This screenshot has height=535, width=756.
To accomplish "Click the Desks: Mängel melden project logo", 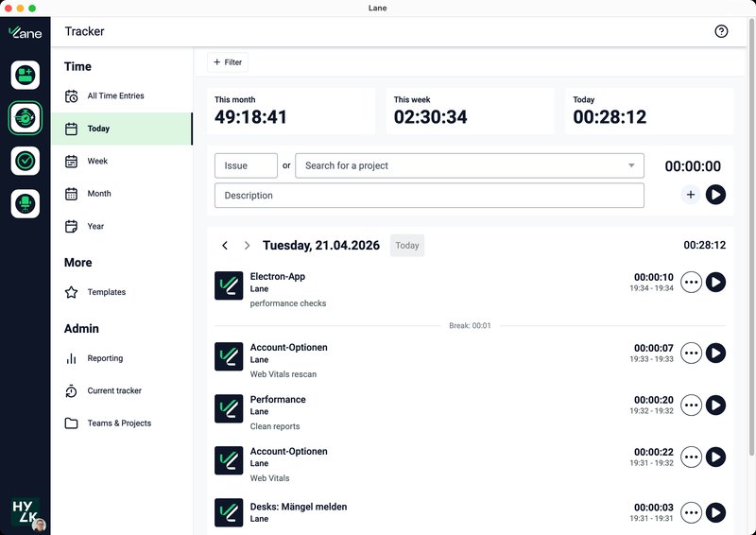I will (x=229, y=512).
